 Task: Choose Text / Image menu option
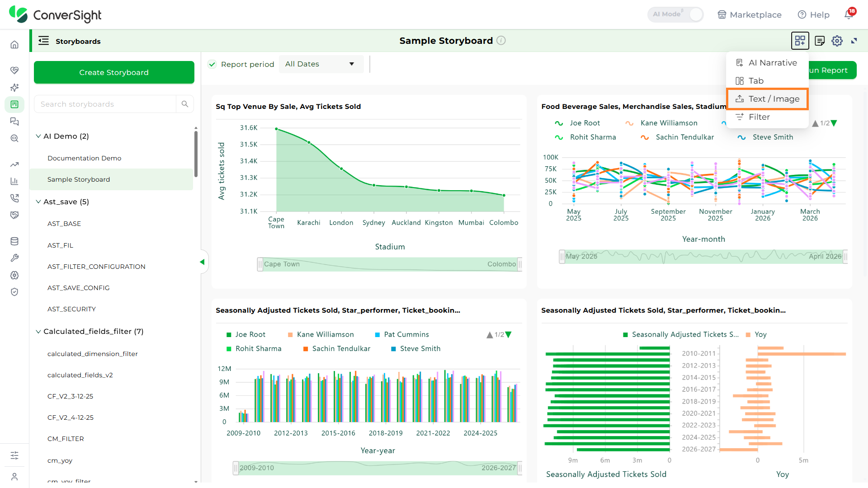coord(767,99)
